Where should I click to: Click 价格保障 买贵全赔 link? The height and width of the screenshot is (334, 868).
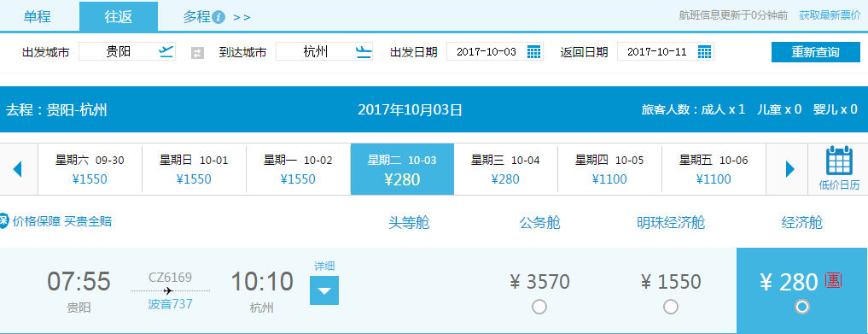(62, 221)
